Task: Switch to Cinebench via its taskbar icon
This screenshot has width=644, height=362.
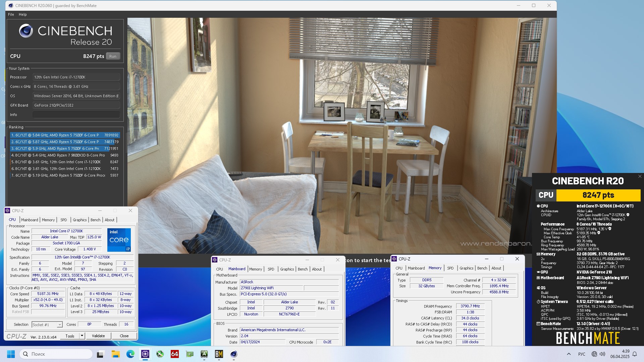Action: pos(234,354)
